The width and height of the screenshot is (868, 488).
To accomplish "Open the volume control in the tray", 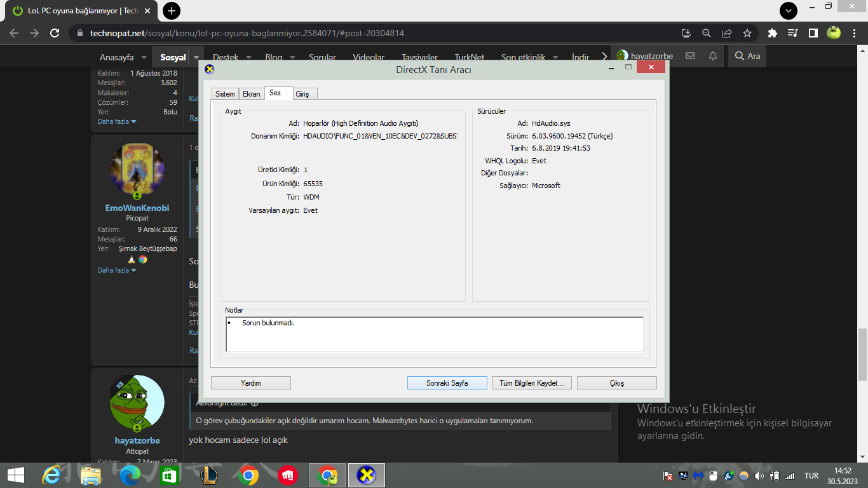I will coord(759,475).
